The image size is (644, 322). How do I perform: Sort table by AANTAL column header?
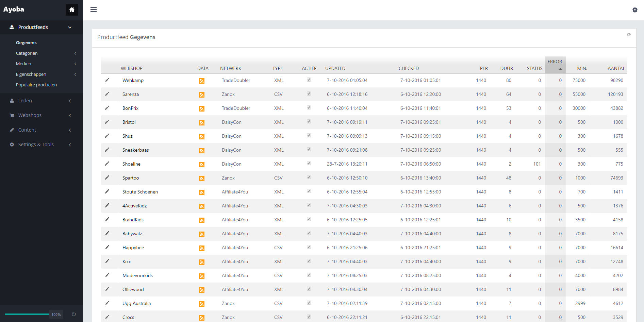point(616,68)
